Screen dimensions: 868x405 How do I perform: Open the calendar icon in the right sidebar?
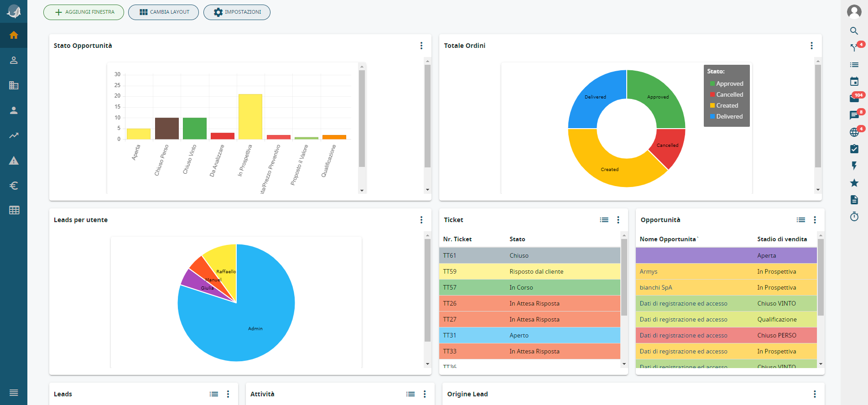point(854,82)
